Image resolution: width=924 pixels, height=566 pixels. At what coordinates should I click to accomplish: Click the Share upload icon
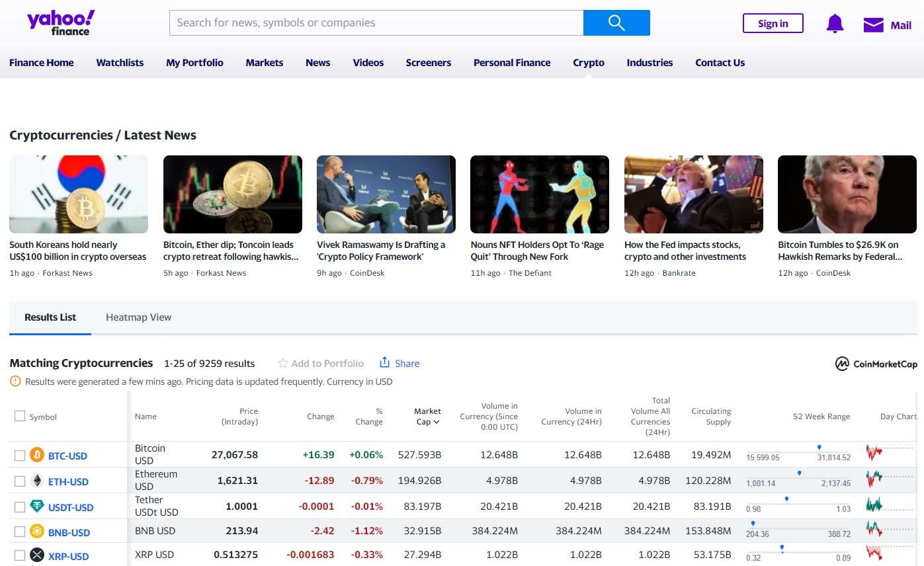384,362
